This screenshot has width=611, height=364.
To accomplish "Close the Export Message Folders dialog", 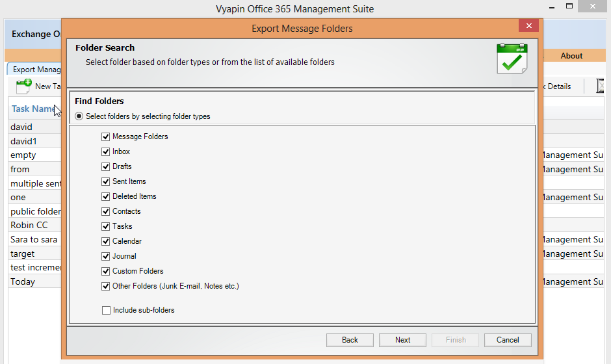I will pos(529,26).
